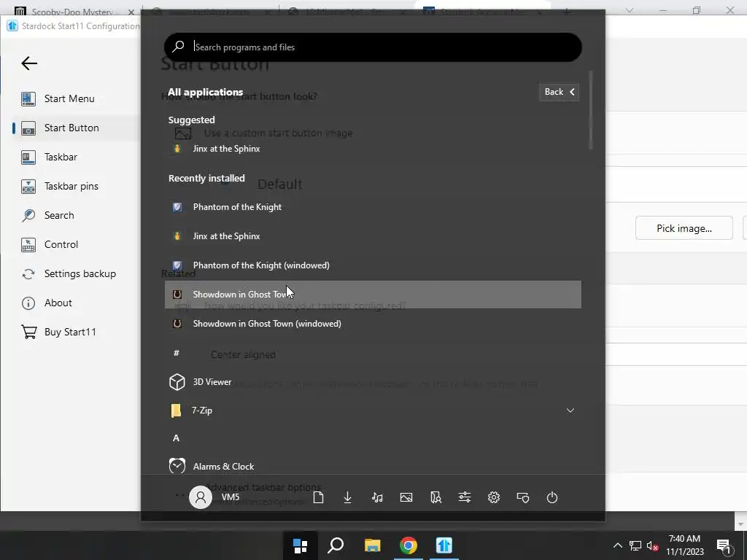Expand the 7-Zip folder chevron
The image size is (747, 560).
click(570, 411)
